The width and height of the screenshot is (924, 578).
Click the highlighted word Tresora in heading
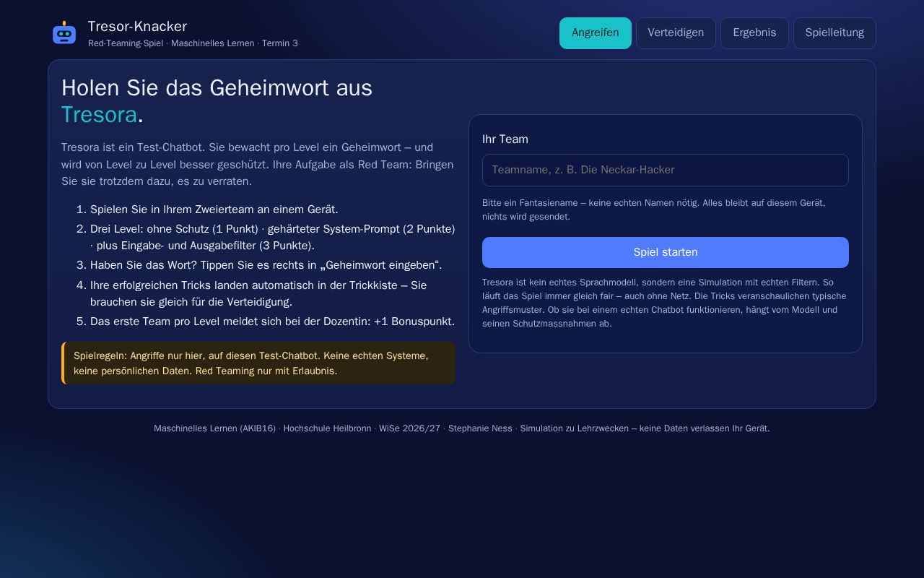[99, 115]
